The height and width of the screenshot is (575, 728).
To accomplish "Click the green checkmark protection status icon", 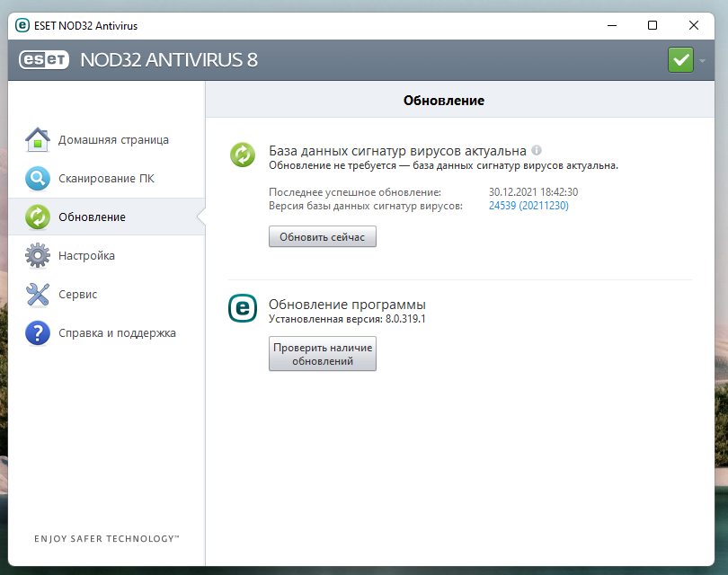I will 680,60.
